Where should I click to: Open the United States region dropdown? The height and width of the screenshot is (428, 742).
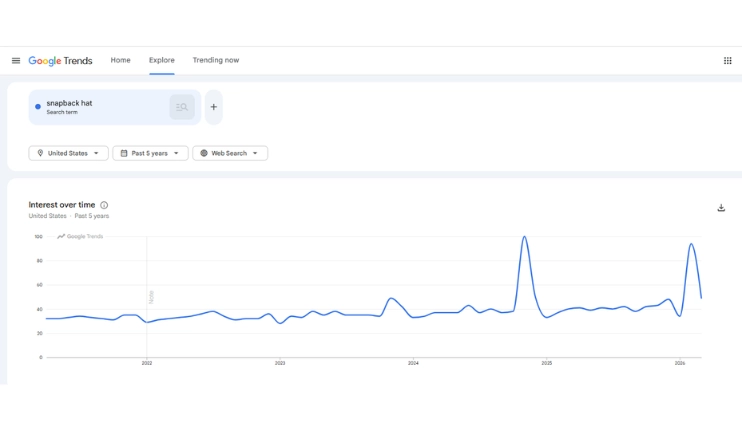(x=68, y=153)
